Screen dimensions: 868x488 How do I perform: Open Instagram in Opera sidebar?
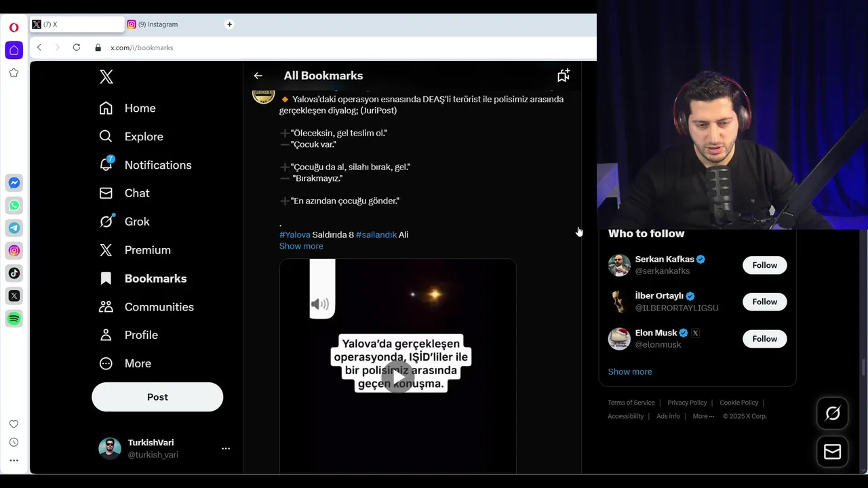[x=14, y=251]
